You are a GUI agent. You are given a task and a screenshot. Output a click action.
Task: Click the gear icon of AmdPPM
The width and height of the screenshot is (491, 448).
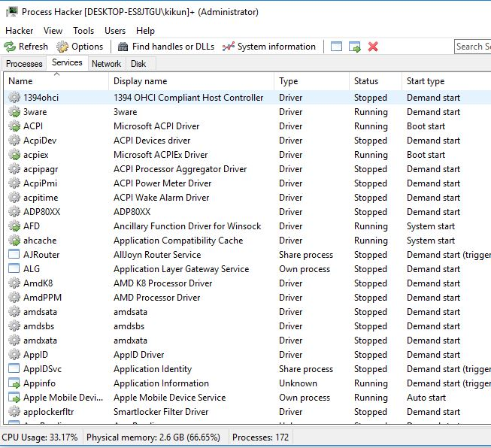click(14, 298)
